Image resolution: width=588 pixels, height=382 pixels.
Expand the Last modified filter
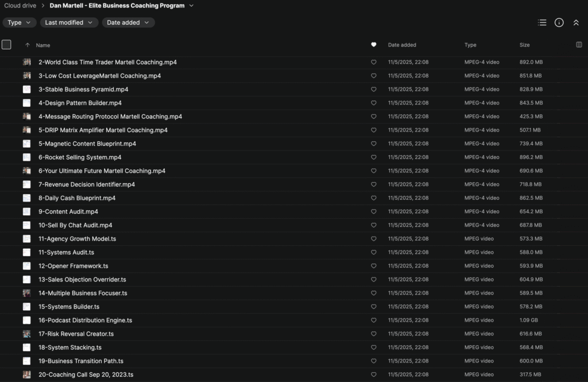(x=69, y=22)
